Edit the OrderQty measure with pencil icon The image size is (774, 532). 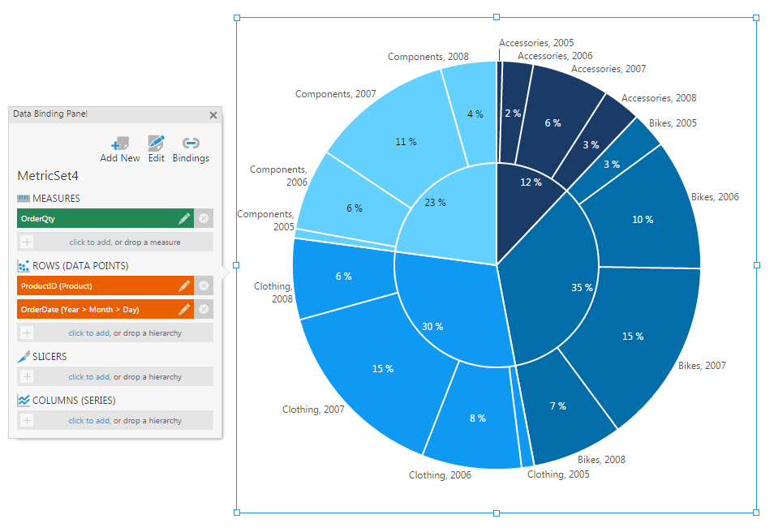click(184, 218)
